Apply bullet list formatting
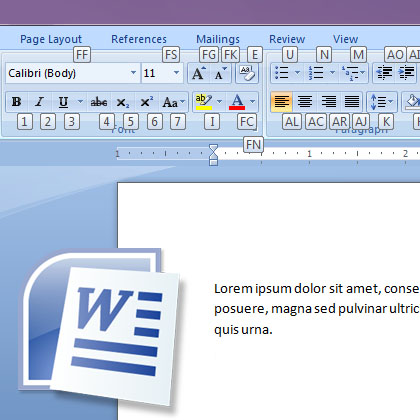 coord(282,72)
